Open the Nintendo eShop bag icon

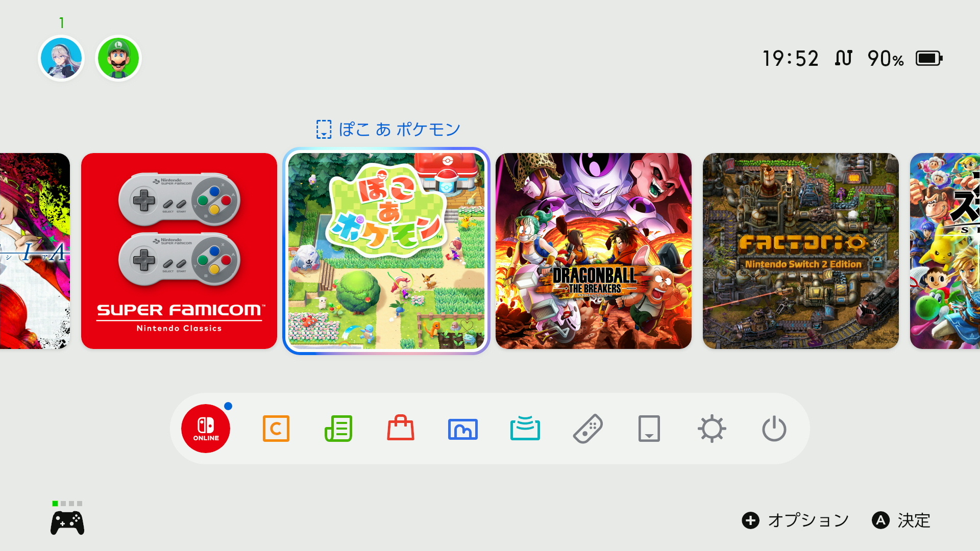pyautogui.click(x=401, y=428)
